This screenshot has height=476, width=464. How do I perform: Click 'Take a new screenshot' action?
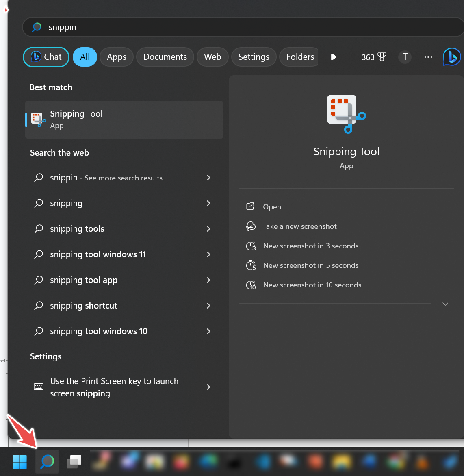300,226
